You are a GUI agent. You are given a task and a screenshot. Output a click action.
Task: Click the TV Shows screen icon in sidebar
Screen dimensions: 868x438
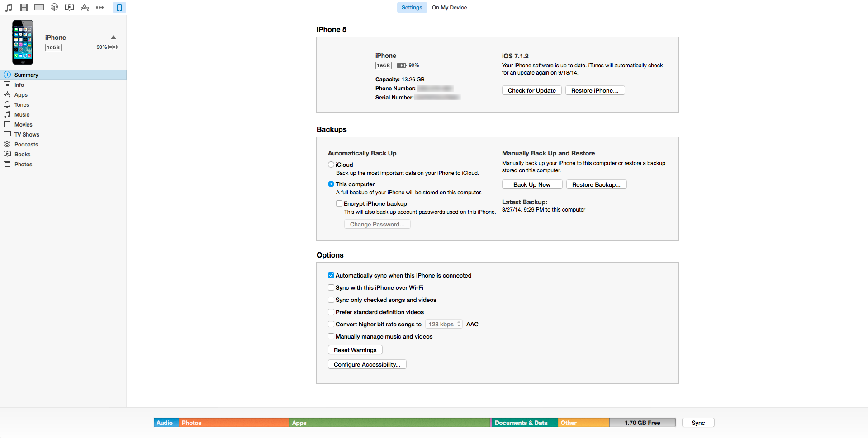pyautogui.click(x=7, y=134)
